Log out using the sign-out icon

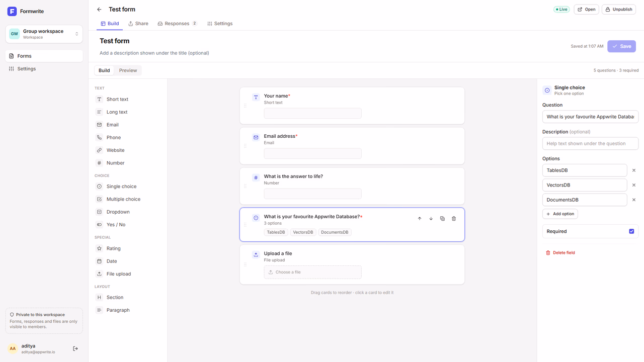point(75,348)
